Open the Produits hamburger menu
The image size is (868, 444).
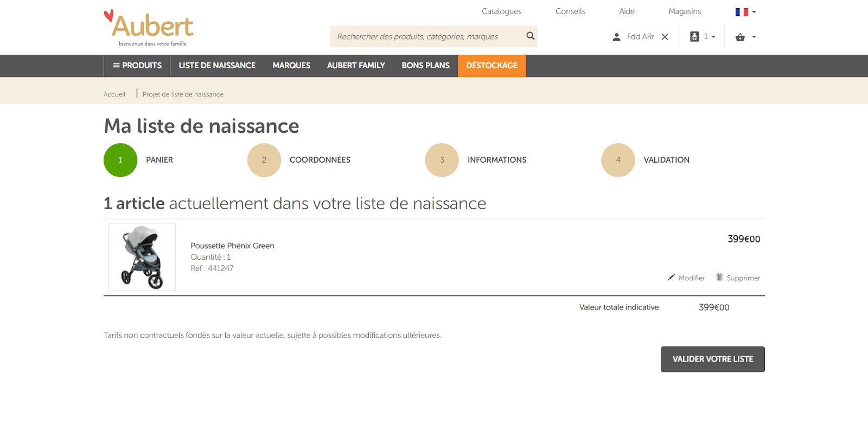[x=137, y=66]
